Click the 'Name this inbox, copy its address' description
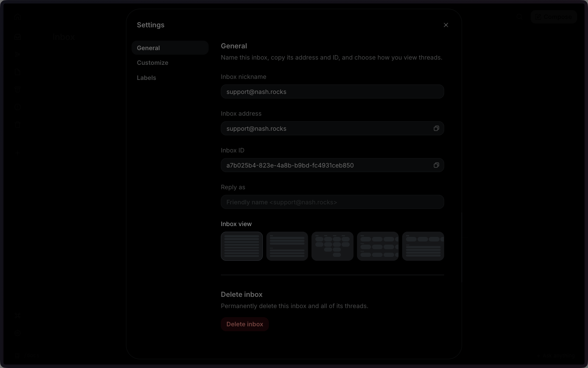This screenshot has width=588, height=368. click(x=331, y=57)
